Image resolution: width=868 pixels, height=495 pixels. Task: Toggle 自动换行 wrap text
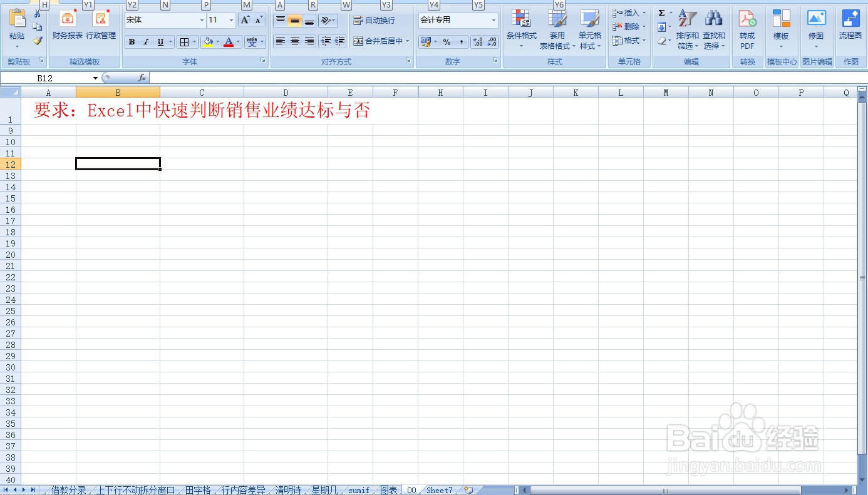point(374,21)
